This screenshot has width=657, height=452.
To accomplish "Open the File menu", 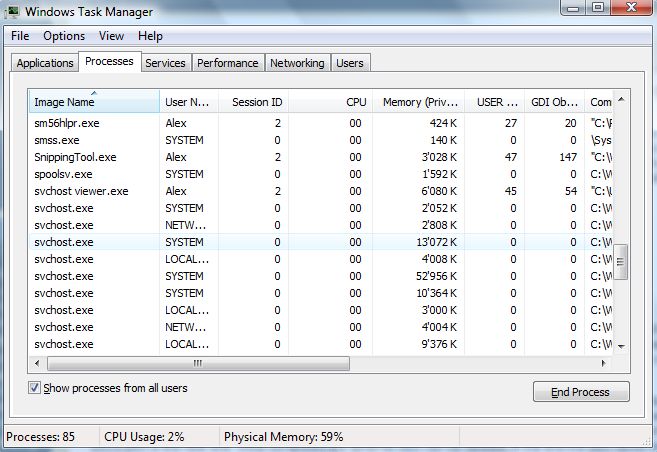I will tap(20, 36).
